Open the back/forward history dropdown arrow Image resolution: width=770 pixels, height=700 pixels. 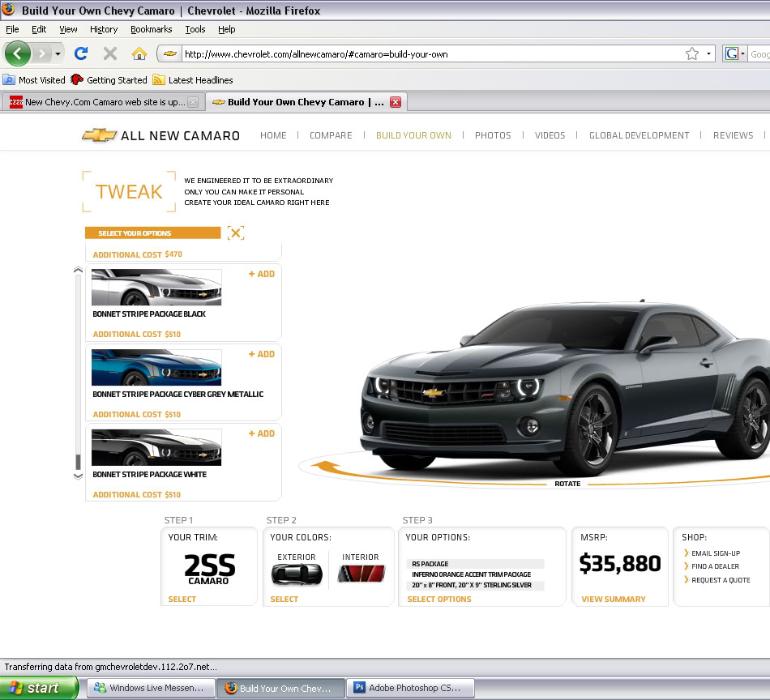(58, 53)
